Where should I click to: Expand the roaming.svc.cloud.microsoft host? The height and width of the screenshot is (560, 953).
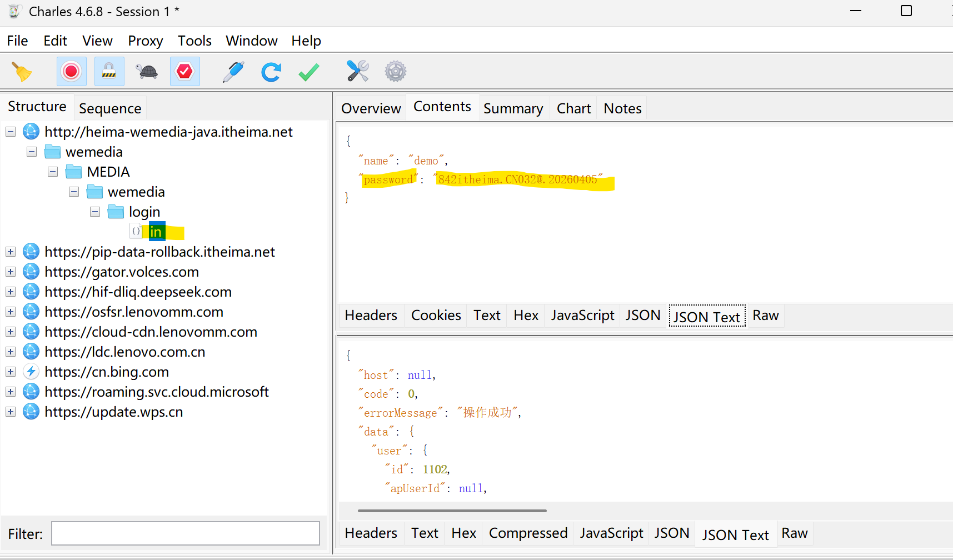11,392
